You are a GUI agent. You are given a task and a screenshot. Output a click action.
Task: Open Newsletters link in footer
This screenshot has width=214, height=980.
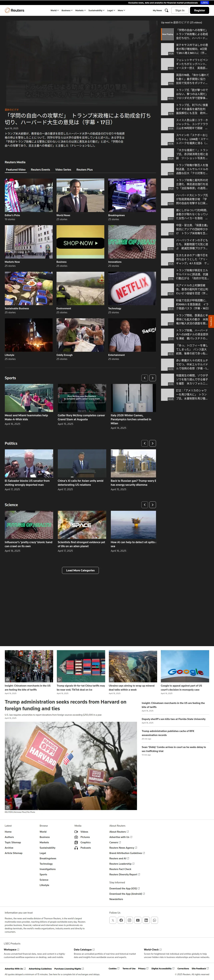pyautogui.click(x=116, y=899)
